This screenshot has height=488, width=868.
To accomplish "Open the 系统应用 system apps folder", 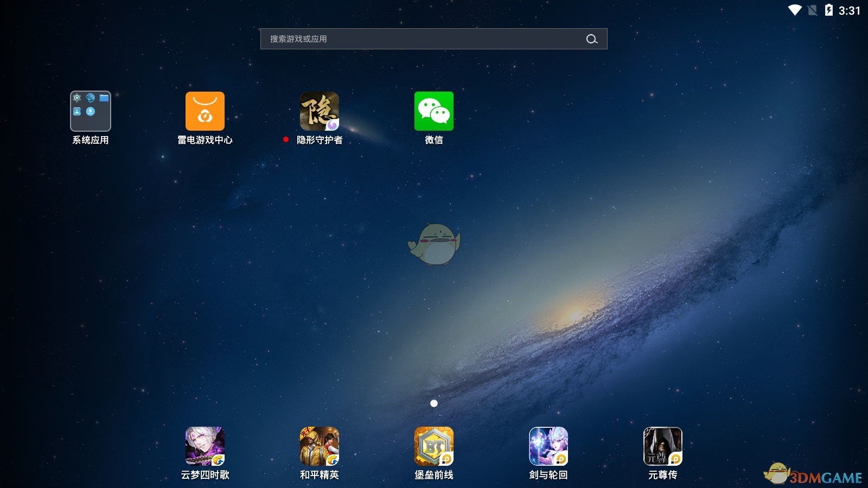I will click(x=91, y=111).
